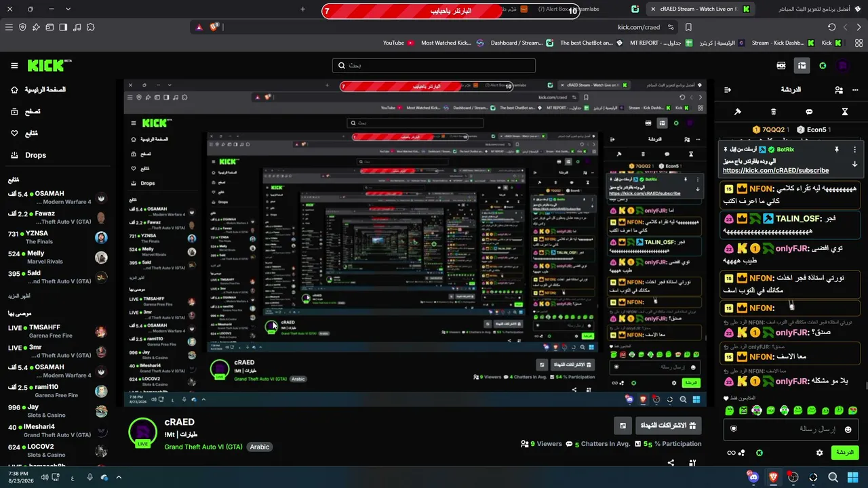
Task: Click the square icon button beside gifted subscriptions
Action: pyautogui.click(x=623, y=426)
